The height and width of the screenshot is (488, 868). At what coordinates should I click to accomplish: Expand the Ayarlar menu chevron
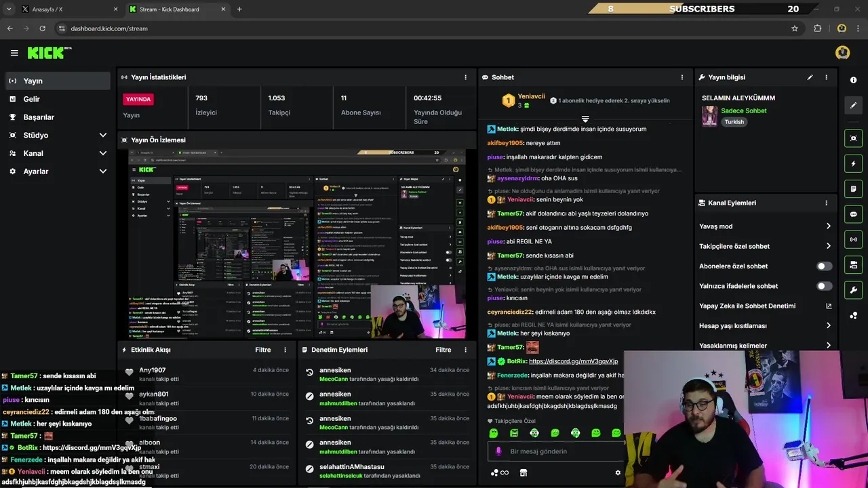coord(103,171)
